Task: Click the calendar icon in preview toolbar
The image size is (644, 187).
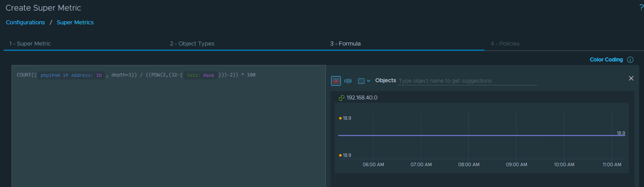Action: tap(361, 81)
